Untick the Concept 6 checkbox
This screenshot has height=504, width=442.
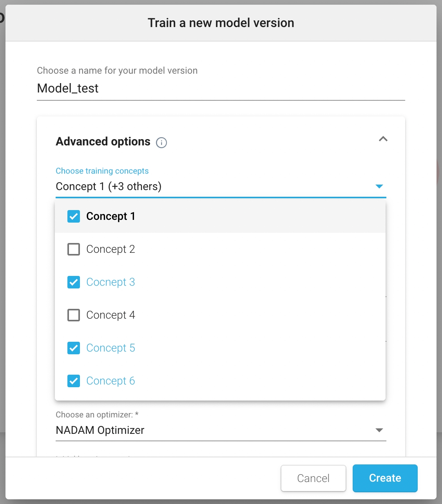pos(74,381)
